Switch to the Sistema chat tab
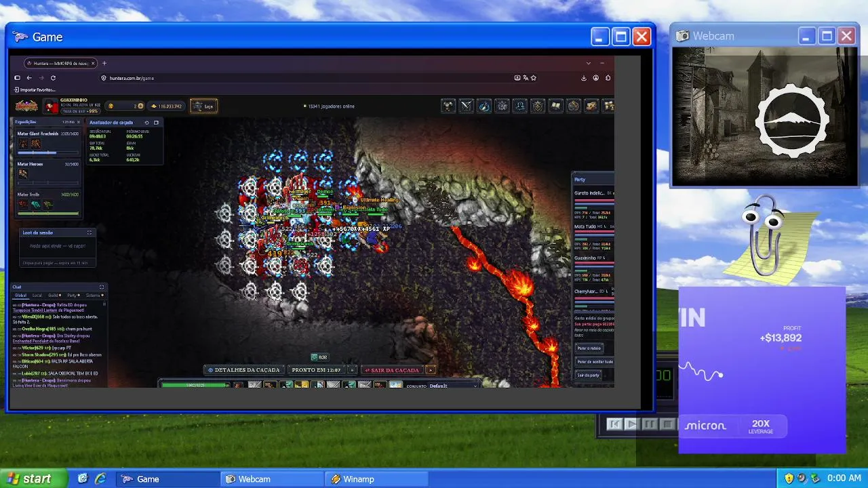This screenshot has width=868, height=488. (x=94, y=296)
